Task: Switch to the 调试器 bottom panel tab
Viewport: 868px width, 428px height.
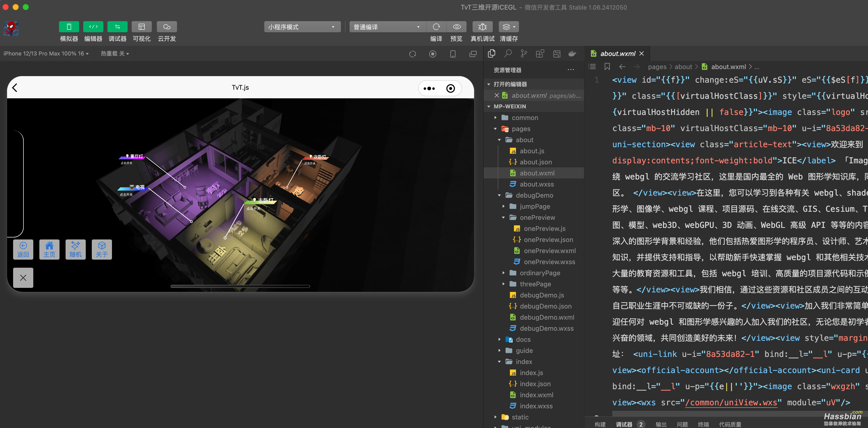Action: point(624,424)
